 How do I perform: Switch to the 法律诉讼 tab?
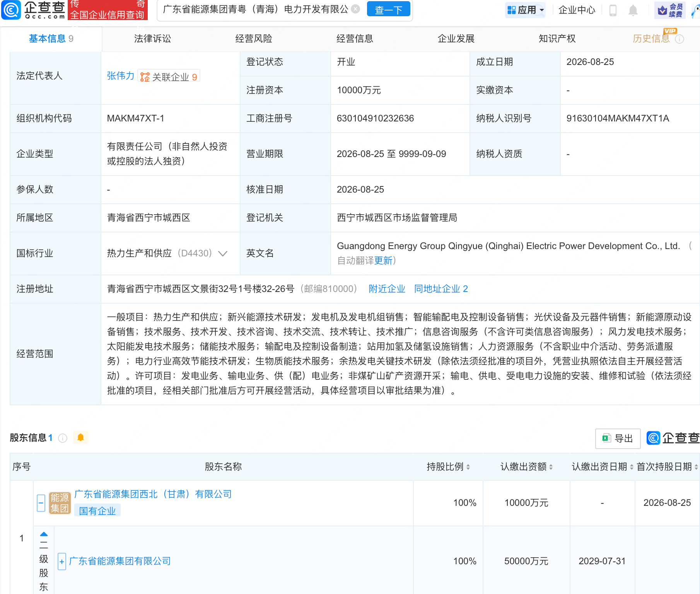pyautogui.click(x=152, y=39)
